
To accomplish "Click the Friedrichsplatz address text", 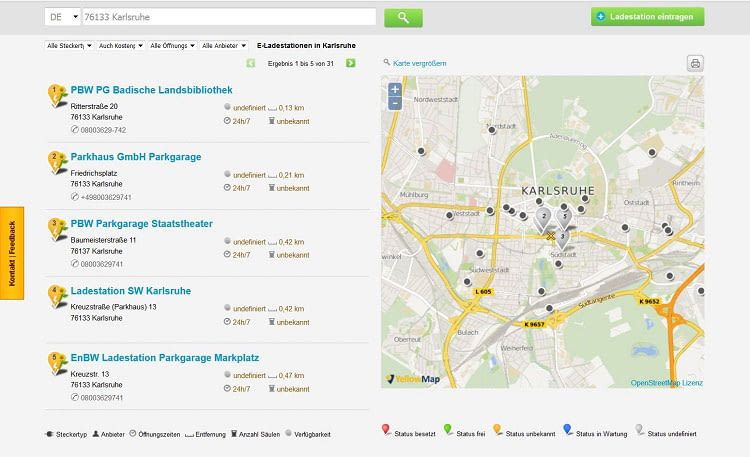I will click(94, 173).
